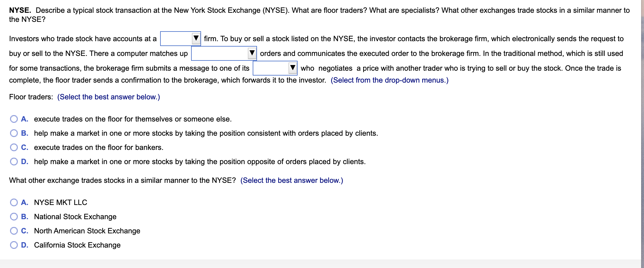Choose North American Stock Exchange option

point(14,231)
